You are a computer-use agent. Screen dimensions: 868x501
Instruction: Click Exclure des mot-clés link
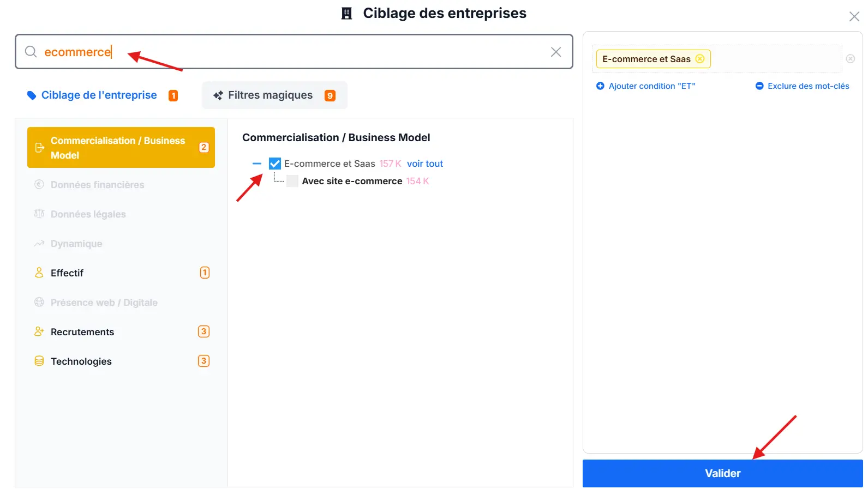coord(809,86)
